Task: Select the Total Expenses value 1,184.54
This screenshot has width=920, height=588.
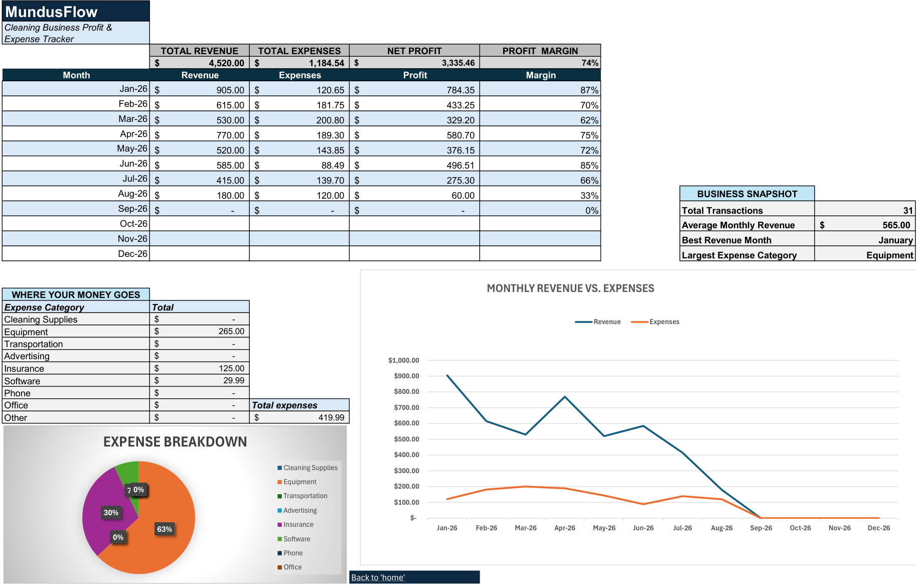Action: [299, 63]
